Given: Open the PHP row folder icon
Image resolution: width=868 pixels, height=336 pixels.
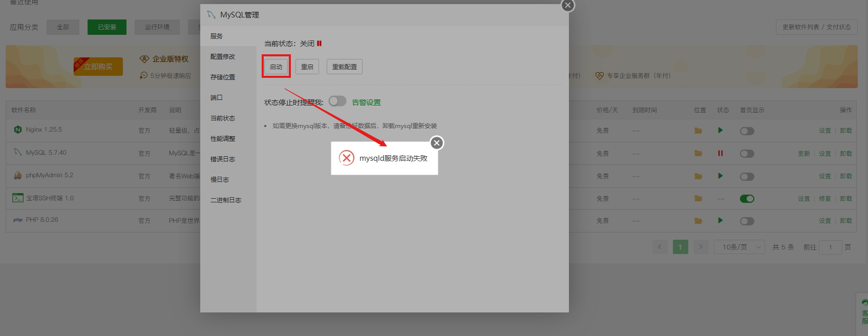Looking at the screenshot, I should coord(698,221).
